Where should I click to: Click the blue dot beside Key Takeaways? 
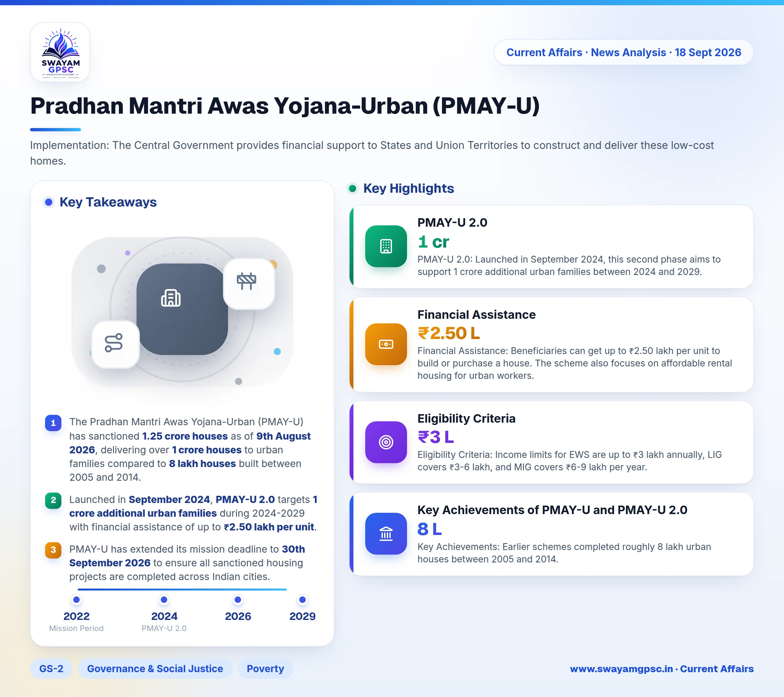pyautogui.click(x=49, y=202)
